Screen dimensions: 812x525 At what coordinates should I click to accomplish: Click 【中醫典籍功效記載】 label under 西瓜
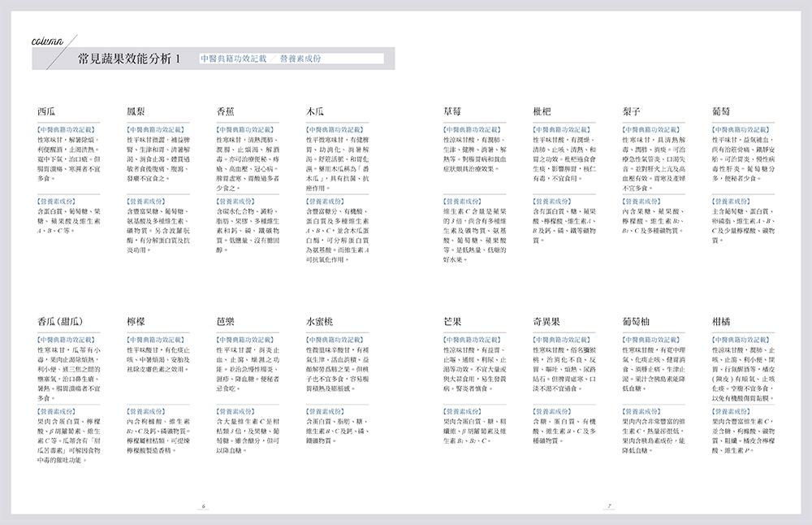[x=67, y=129]
